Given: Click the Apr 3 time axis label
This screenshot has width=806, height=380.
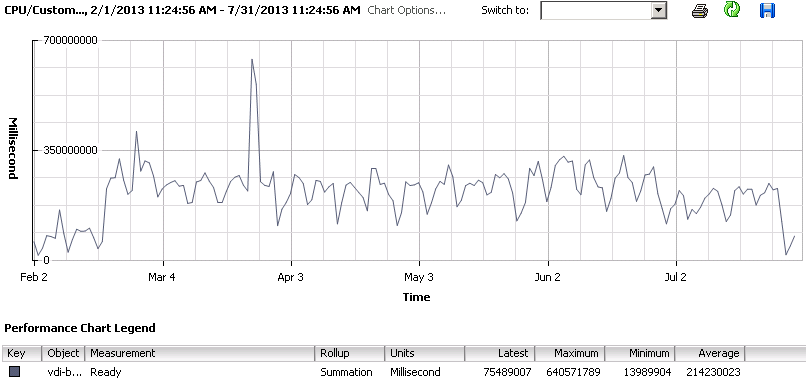Looking at the screenshot, I should (x=290, y=278).
